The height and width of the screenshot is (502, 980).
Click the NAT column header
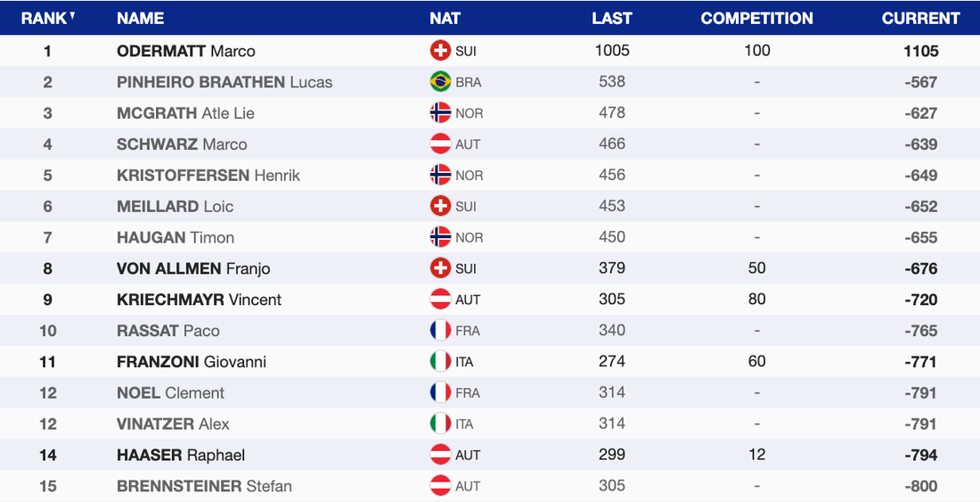[445, 18]
